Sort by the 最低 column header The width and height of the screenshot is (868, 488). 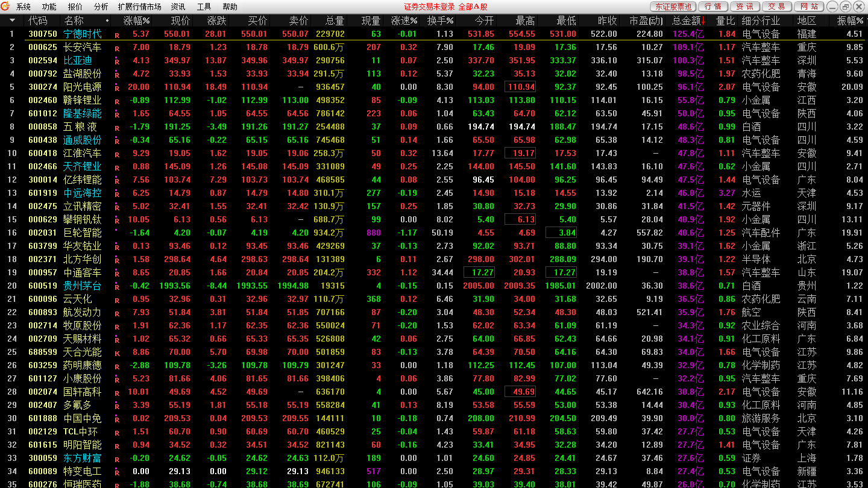566,20
